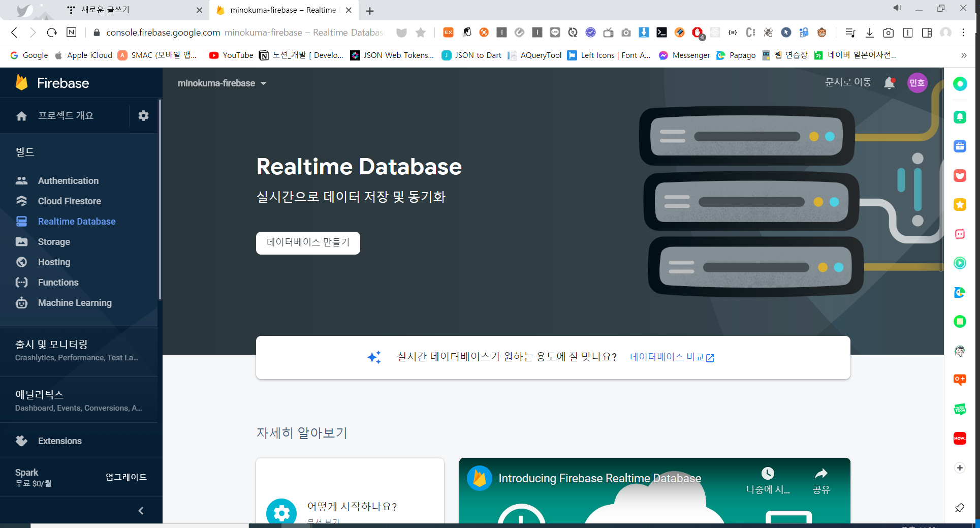Open project settings gear icon
Viewport: 980px width, 528px height.
pos(143,115)
